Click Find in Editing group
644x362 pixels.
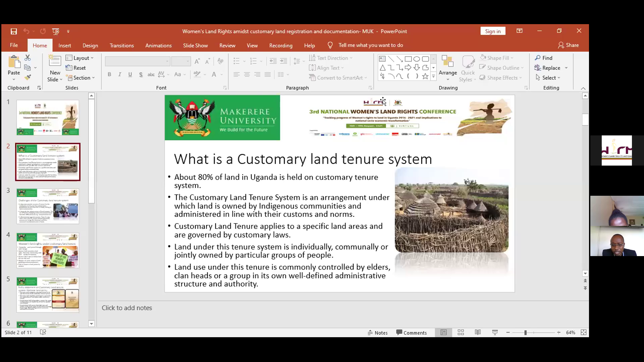[544, 58]
